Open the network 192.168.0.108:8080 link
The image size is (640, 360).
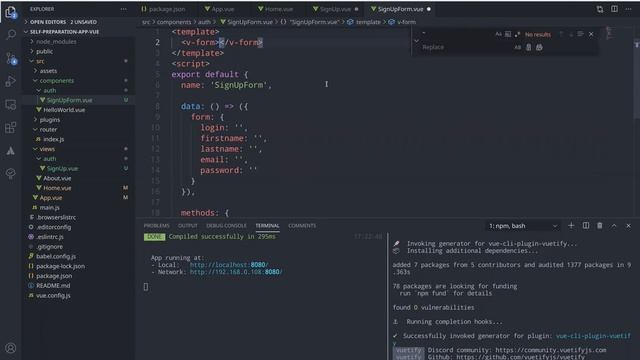pyautogui.click(x=236, y=272)
